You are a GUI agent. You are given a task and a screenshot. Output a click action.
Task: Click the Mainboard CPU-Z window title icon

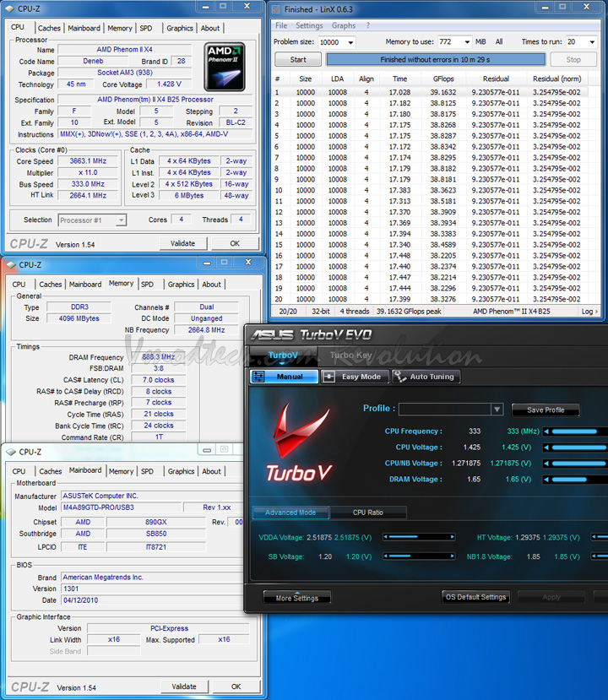pos(11,453)
